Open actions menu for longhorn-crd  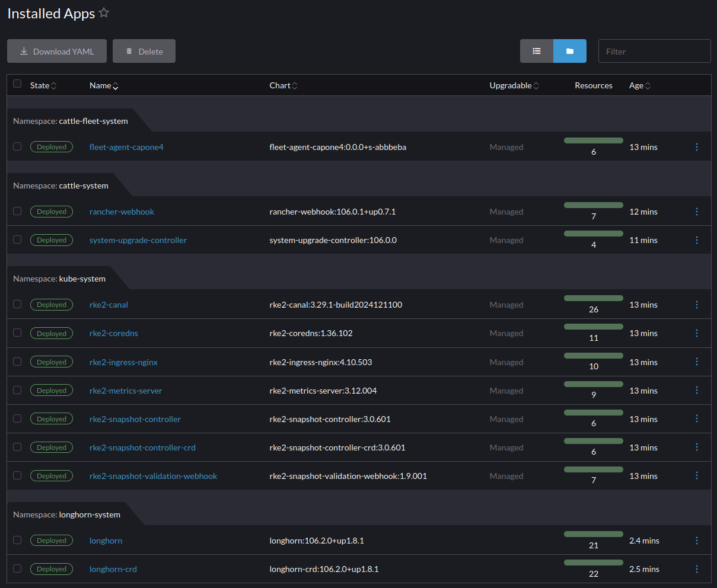(697, 569)
